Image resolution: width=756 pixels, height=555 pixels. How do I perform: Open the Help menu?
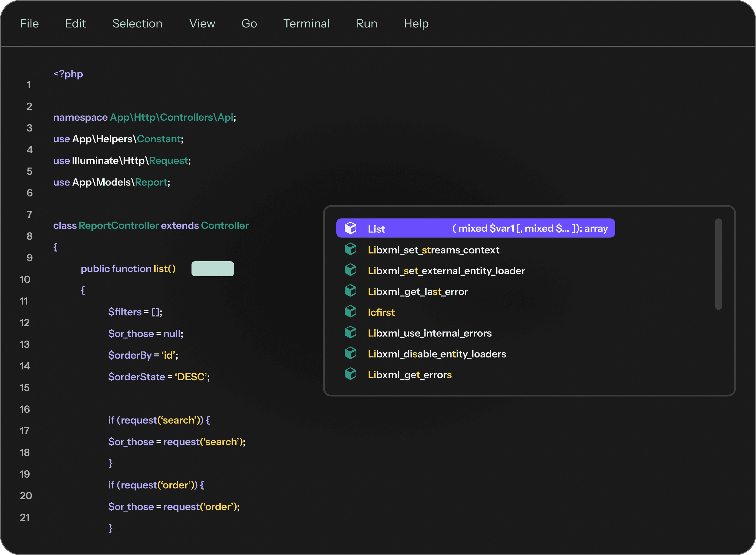click(x=416, y=24)
